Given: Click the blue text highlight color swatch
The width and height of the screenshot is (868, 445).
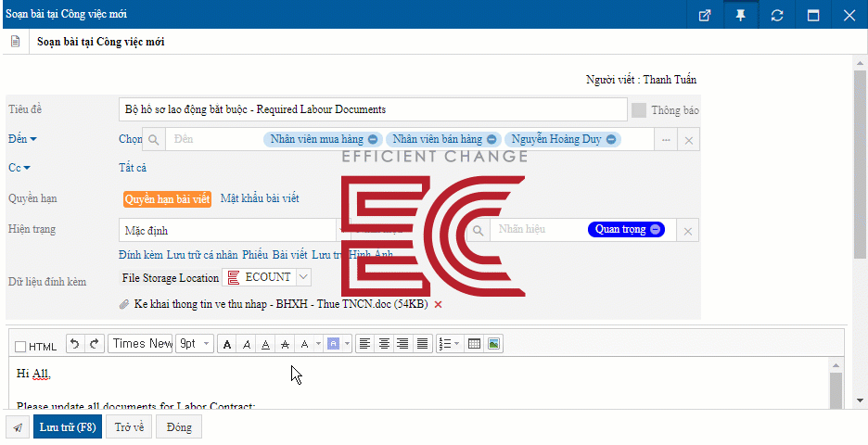Looking at the screenshot, I should click(x=333, y=344).
